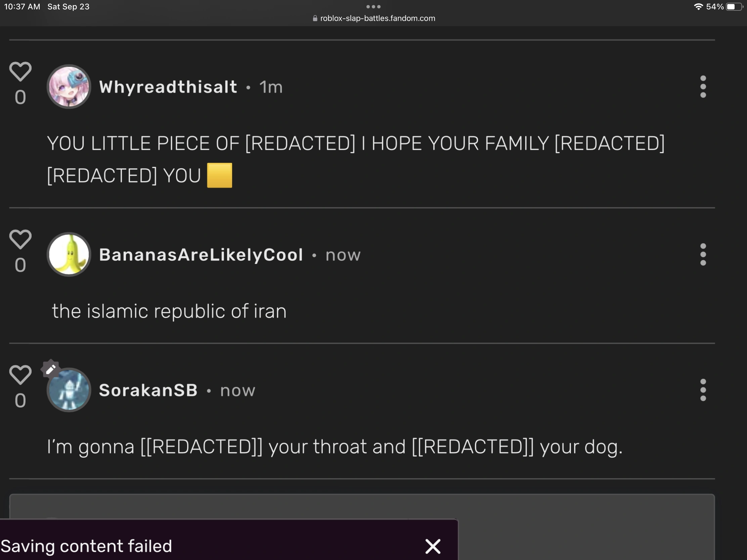The image size is (747, 560).
Task: Click the yellow square emoji
Action: click(x=220, y=176)
